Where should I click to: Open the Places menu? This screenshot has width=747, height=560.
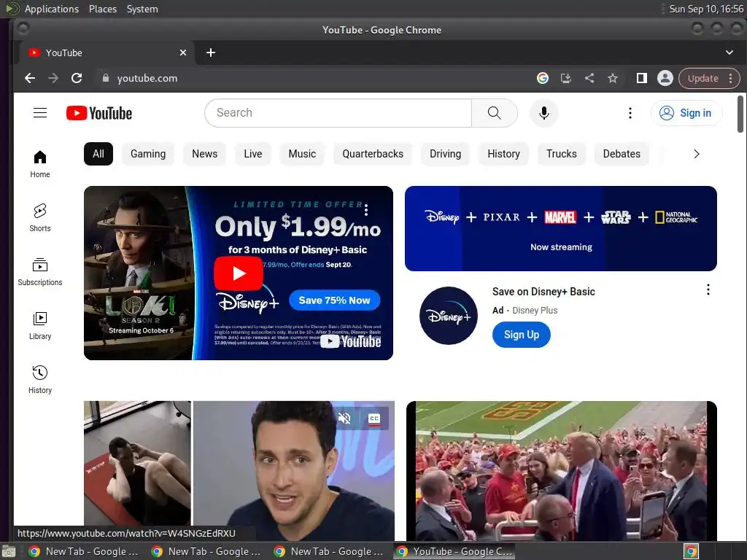102,9
